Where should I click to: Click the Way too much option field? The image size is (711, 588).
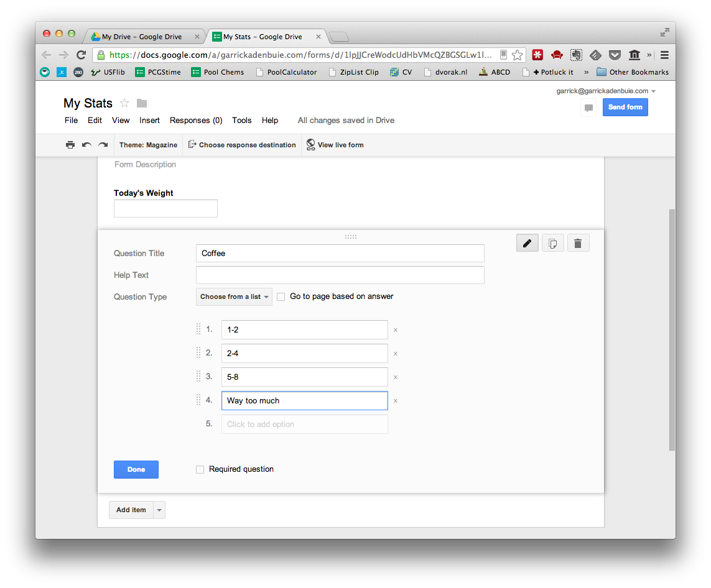click(x=304, y=401)
